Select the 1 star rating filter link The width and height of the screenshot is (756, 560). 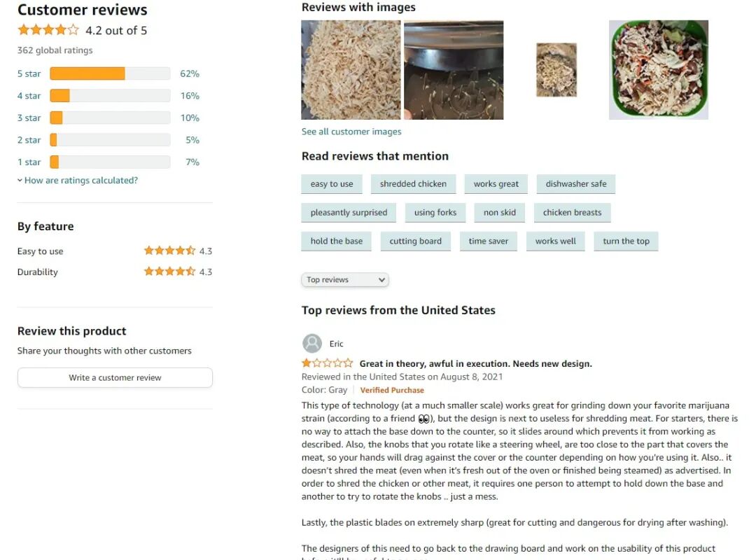pos(29,162)
